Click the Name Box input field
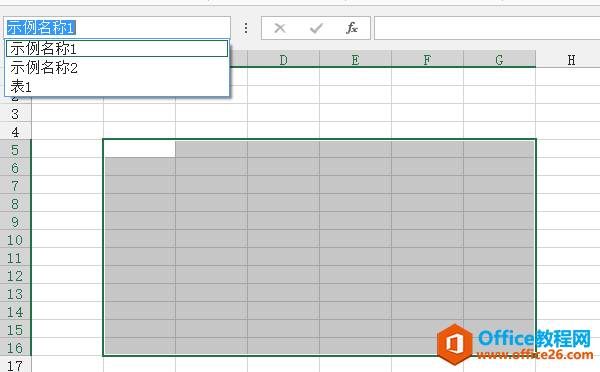Image resolution: width=600 pixels, height=372 pixels. click(117, 28)
